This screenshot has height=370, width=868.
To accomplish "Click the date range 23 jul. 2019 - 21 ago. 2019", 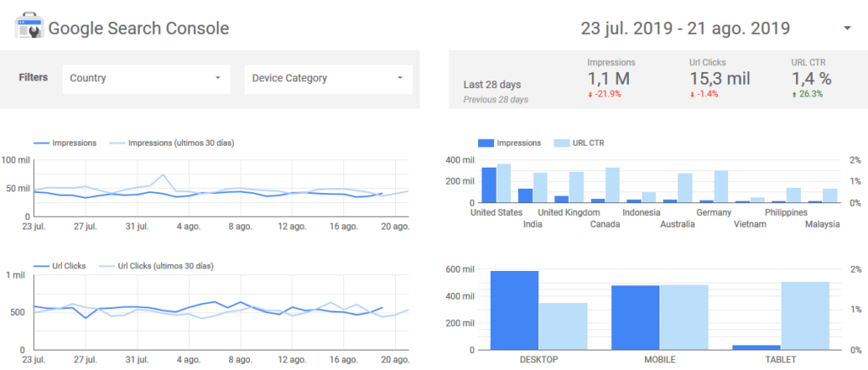I will (x=685, y=28).
